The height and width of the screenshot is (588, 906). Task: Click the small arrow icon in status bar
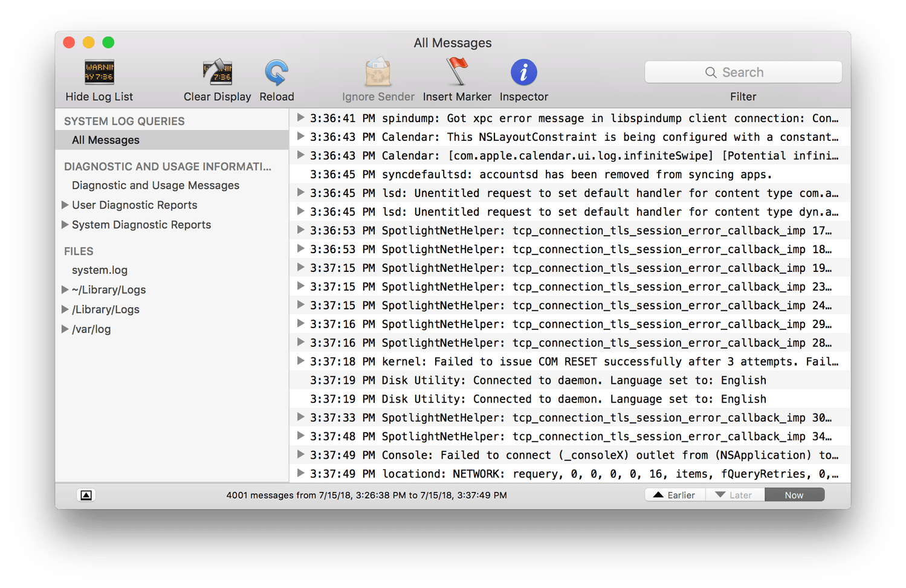86,495
